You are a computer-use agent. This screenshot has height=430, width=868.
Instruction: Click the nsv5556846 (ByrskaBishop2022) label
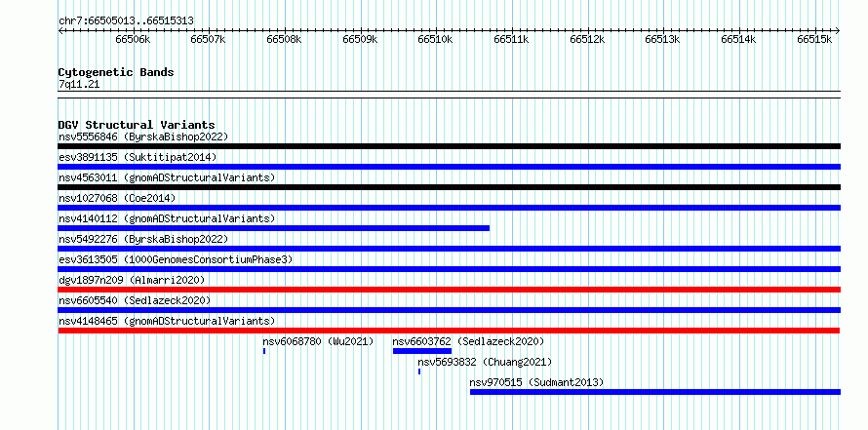tap(143, 137)
